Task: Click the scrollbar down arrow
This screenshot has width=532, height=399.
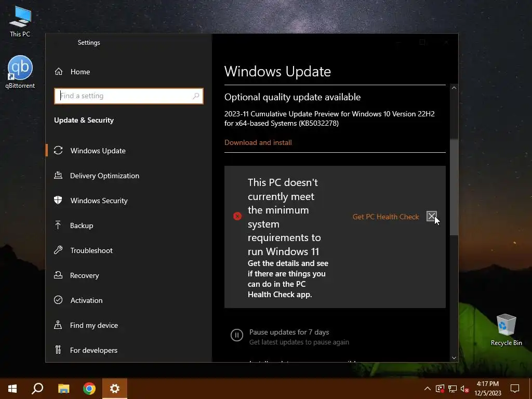Action: (454, 358)
